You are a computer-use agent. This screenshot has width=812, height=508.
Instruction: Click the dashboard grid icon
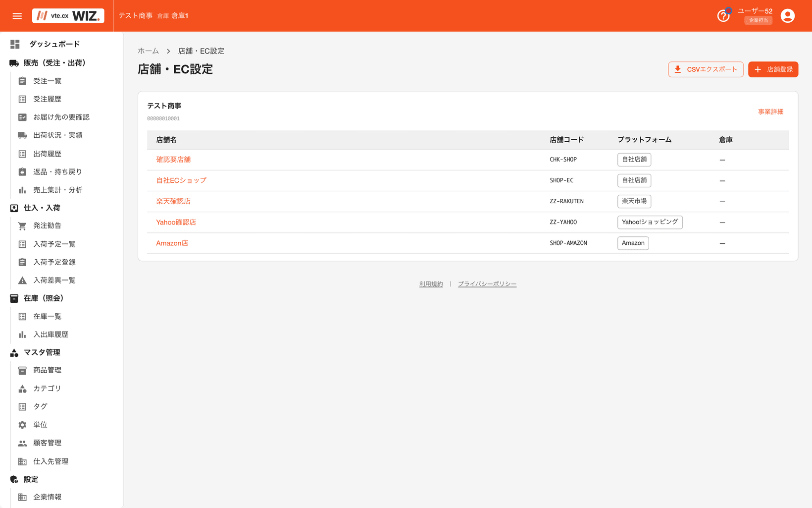[x=15, y=44]
